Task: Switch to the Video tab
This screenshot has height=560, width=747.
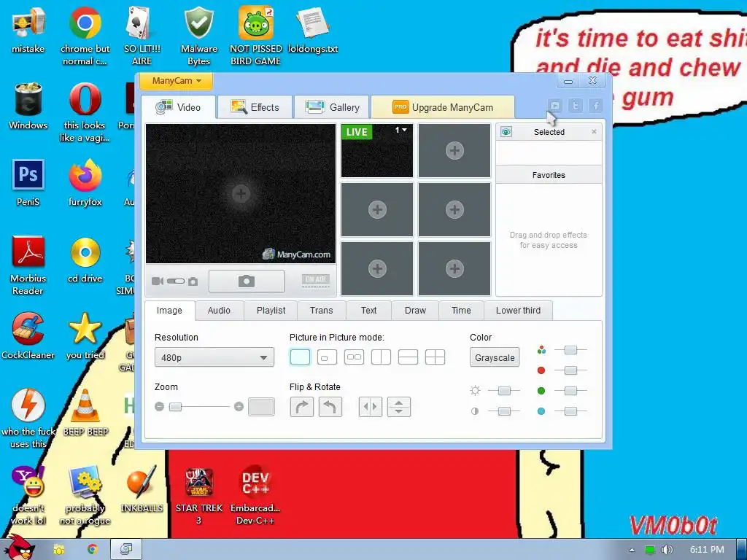Action: pyautogui.click(x=179, y=107)
